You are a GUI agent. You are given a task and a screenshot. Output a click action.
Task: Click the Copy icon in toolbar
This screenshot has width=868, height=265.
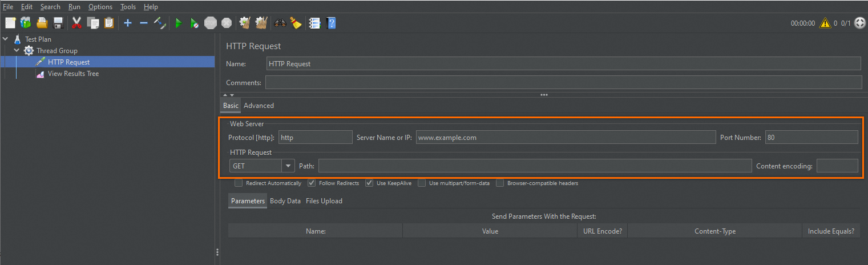93,23
